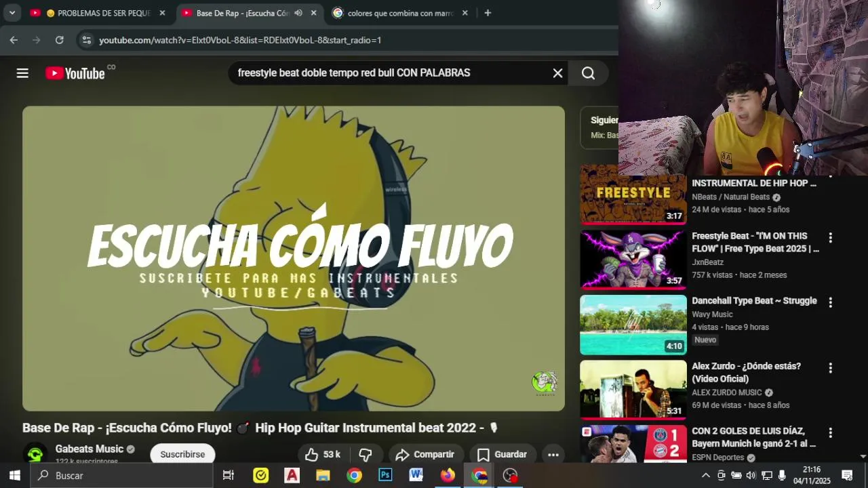Image resolution: width=868 pixels, height=488 pixels.
Task: Open options for I'M ON THIS FLOW video
Action: tap(830, 238)
